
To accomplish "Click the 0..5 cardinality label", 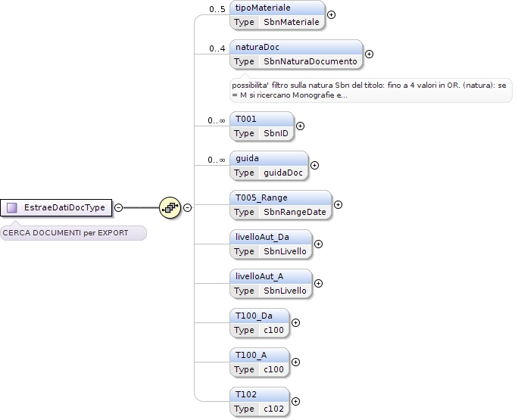I will click(x=217, y=9).
